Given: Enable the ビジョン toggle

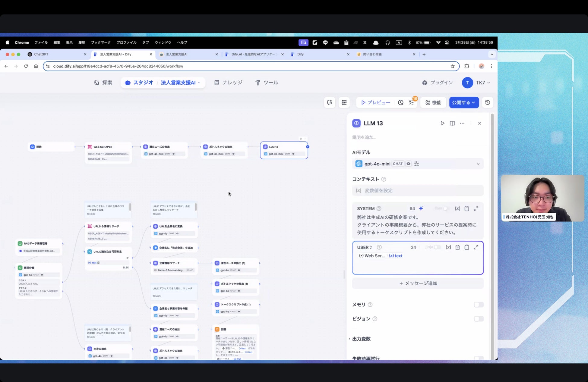Looking at the screenshot, I should [x=479, y=319].
